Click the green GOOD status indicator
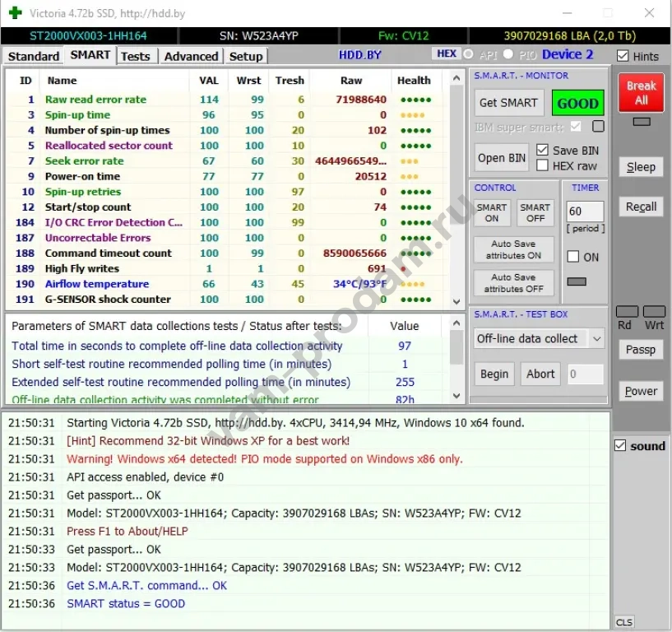 (577, 103)
